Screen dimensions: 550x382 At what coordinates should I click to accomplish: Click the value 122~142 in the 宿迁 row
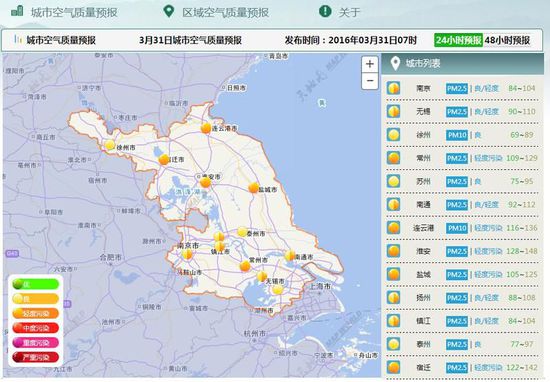pos(522,367)
